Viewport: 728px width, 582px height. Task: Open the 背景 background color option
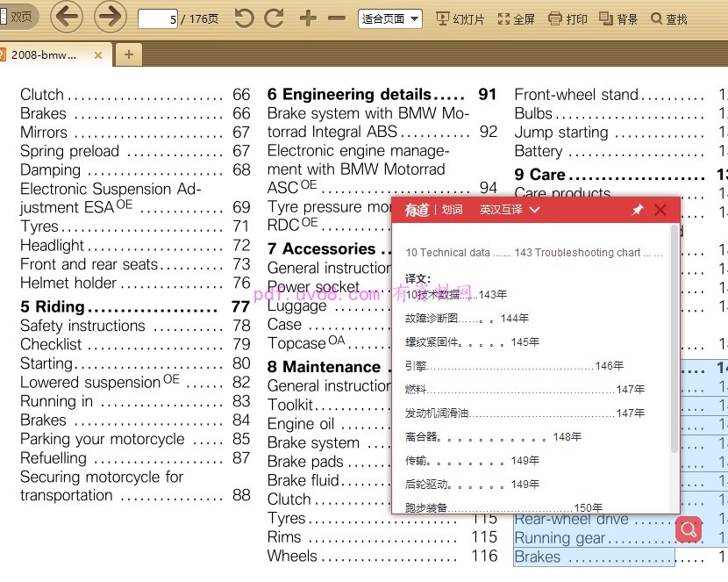[618, 18]
